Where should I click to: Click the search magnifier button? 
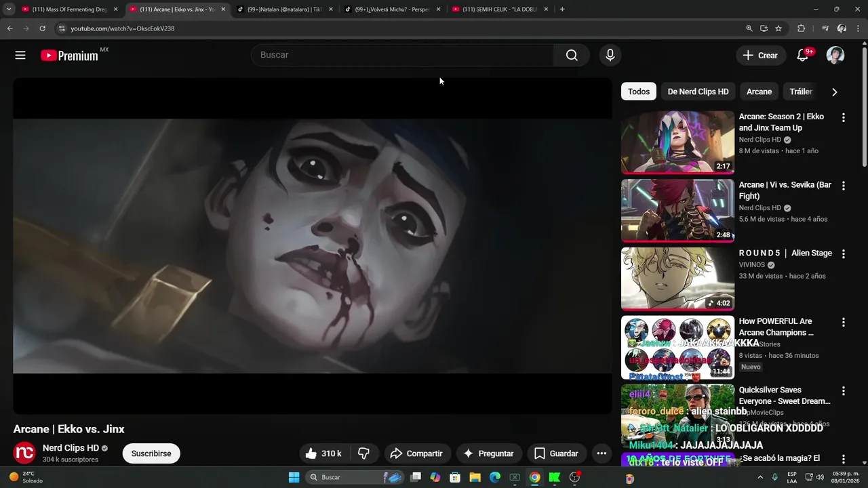point(572,56)
